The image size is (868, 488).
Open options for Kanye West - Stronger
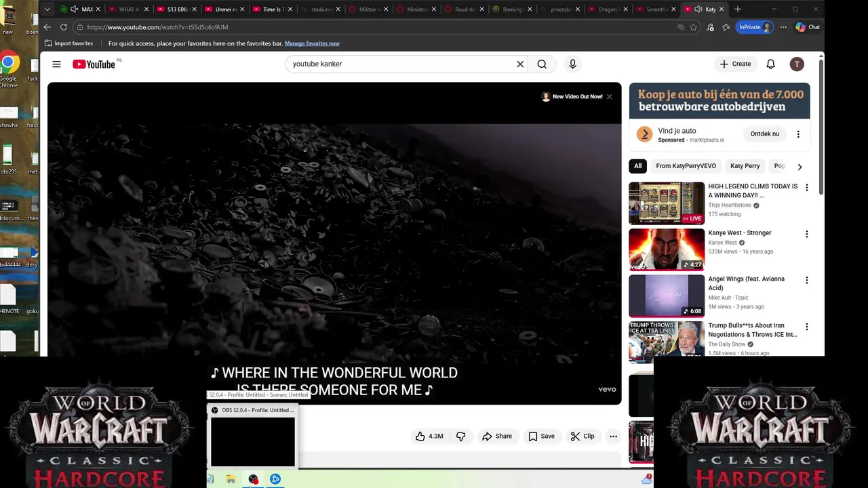806,234
